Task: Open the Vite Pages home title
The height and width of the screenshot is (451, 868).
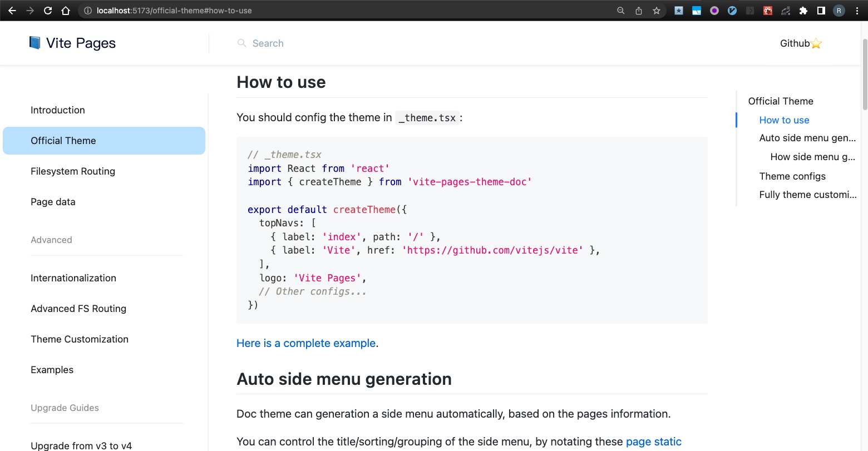Action: pyautogui.click(x=81, y=43)
